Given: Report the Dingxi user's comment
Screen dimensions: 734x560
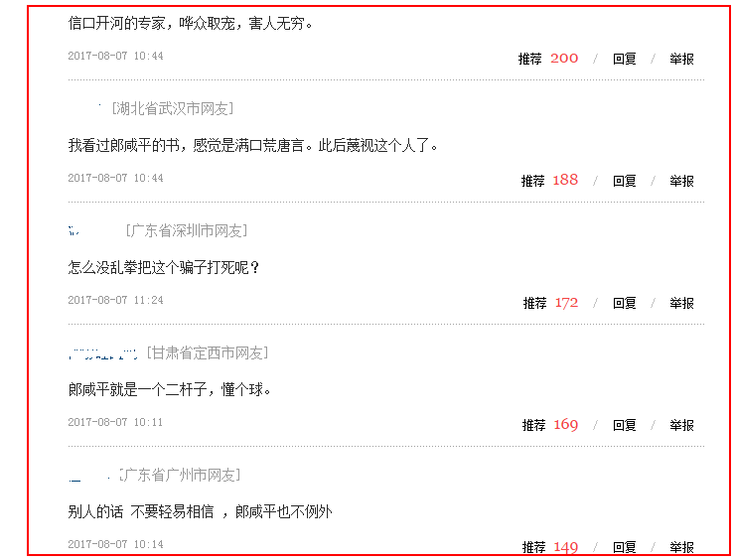Looking at the screenshot, I should [x=681, y=425].
